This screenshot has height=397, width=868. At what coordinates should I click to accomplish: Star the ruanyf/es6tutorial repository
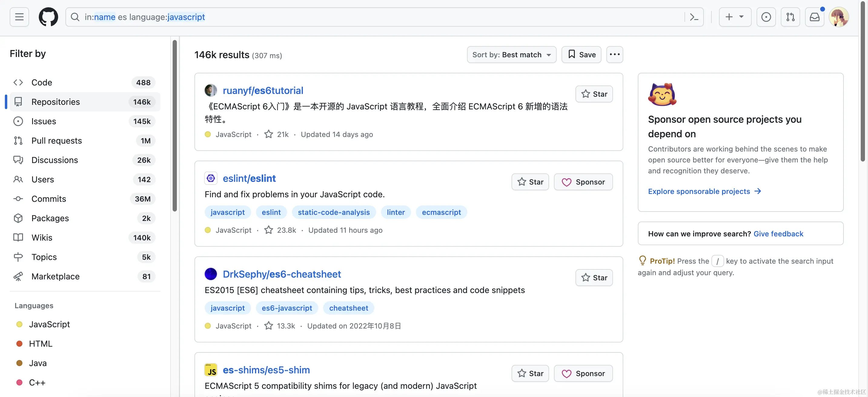[x=594, y=94]
